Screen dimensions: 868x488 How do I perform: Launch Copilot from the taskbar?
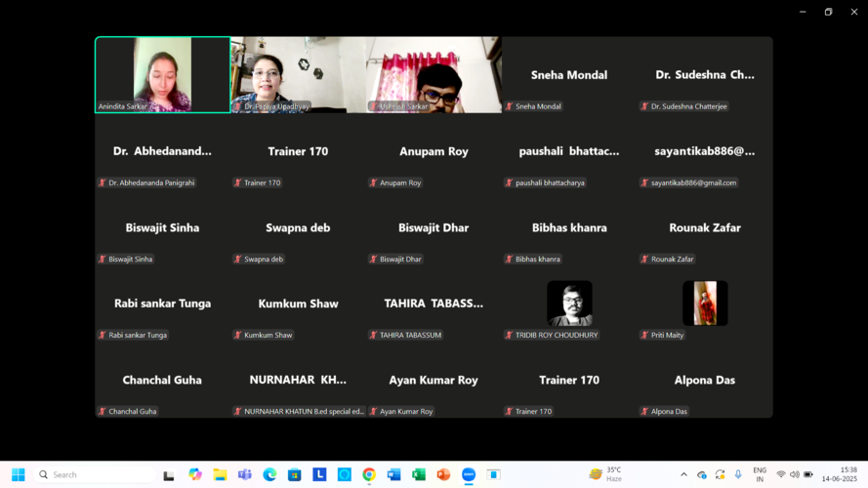195,474
